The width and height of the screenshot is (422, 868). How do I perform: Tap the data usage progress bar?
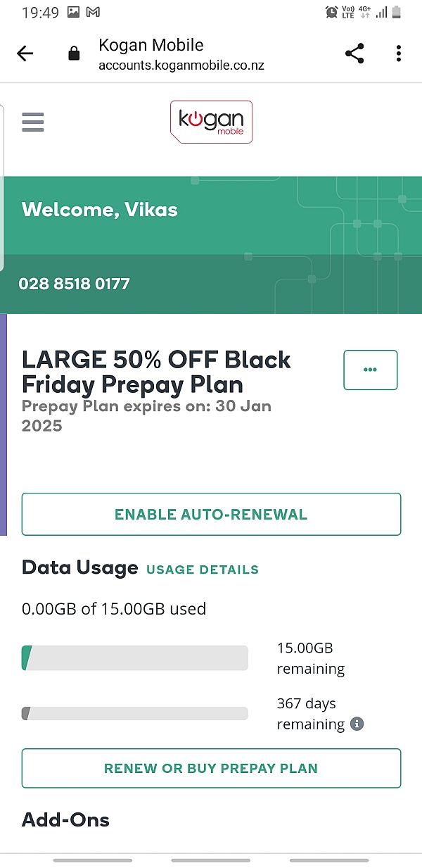coord(135,658)
